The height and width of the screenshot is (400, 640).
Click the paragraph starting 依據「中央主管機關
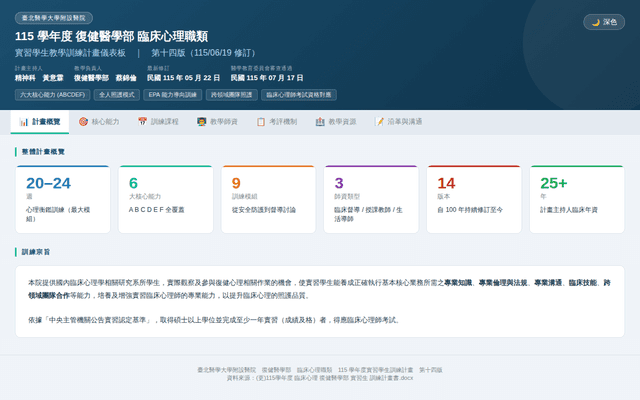pos(215,320)
